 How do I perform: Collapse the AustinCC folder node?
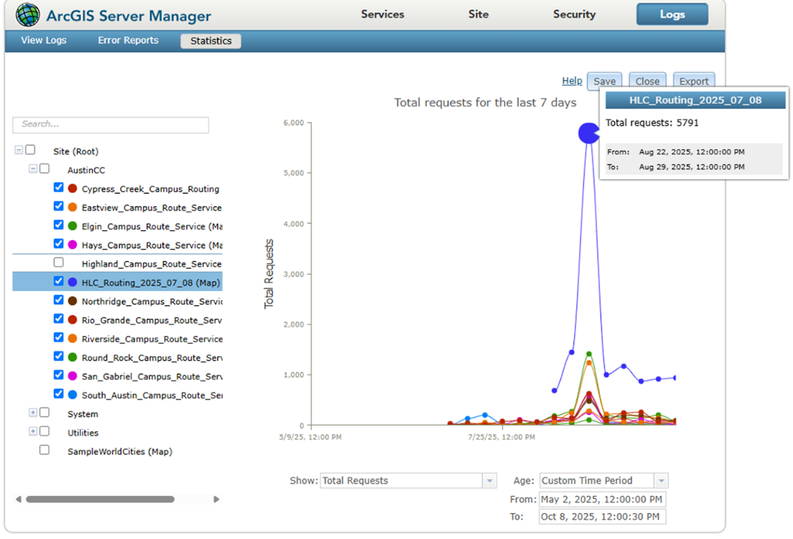[x=33, y=169]
